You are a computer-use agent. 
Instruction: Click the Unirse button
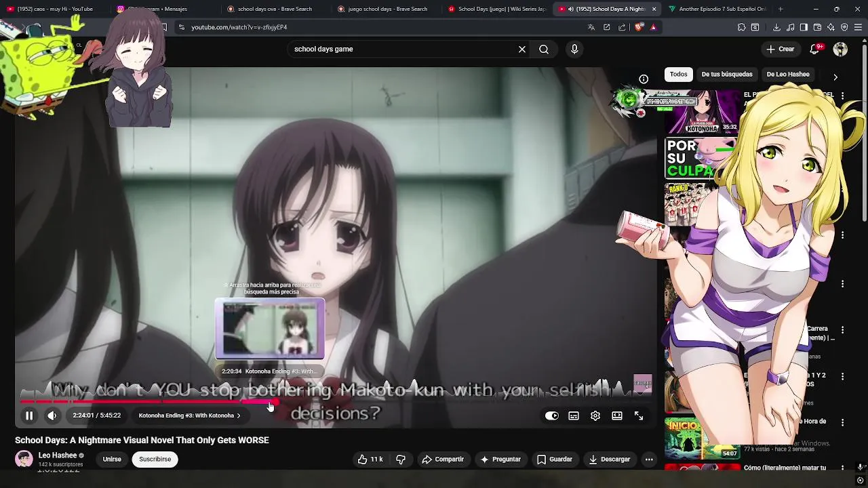(x=112, y=459)
